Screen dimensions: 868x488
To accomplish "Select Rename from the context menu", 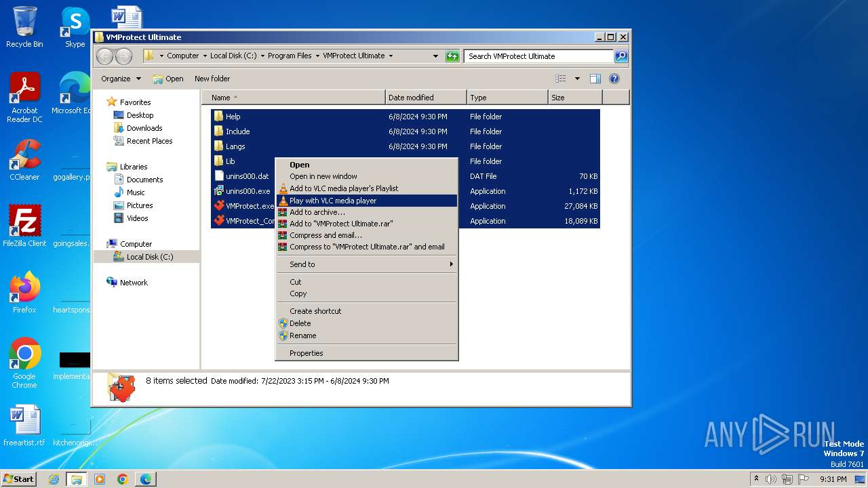I will point(366,335).
